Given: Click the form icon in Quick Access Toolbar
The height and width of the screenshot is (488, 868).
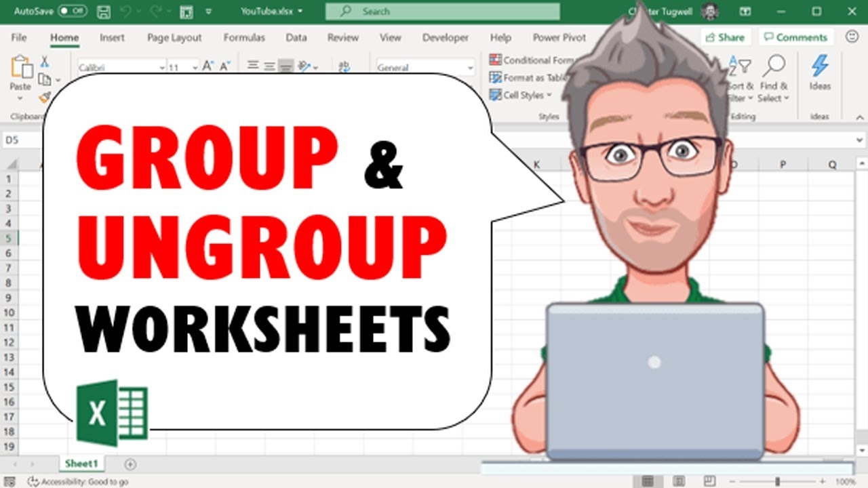Looking at the screenshot, I should pos(187,12).
